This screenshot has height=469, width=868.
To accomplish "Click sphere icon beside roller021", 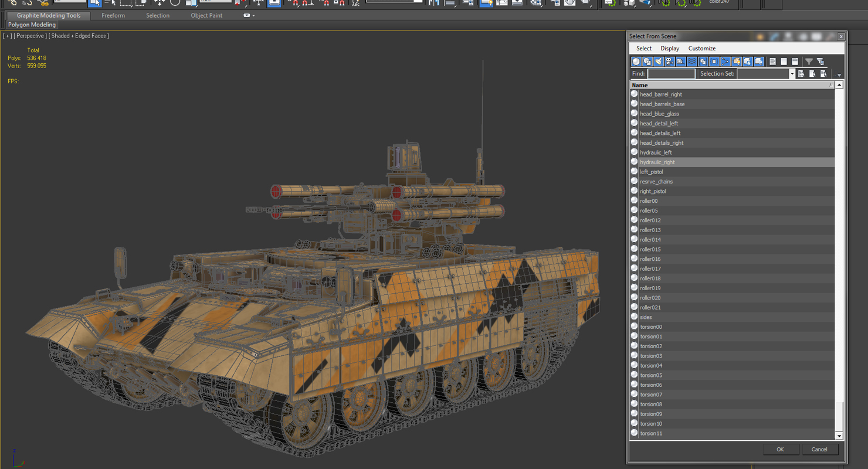I will 634,307.
